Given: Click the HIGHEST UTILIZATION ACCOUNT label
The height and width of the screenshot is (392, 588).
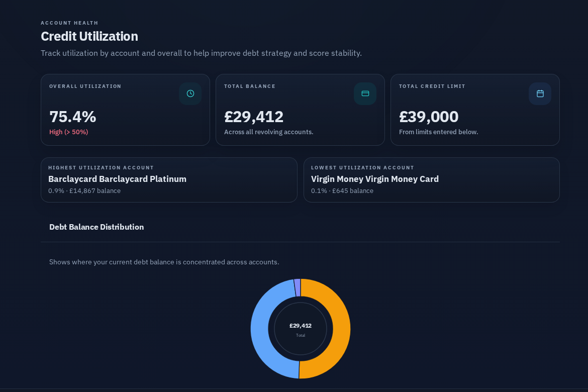Looking at the screenshot, I should [101, 168].
